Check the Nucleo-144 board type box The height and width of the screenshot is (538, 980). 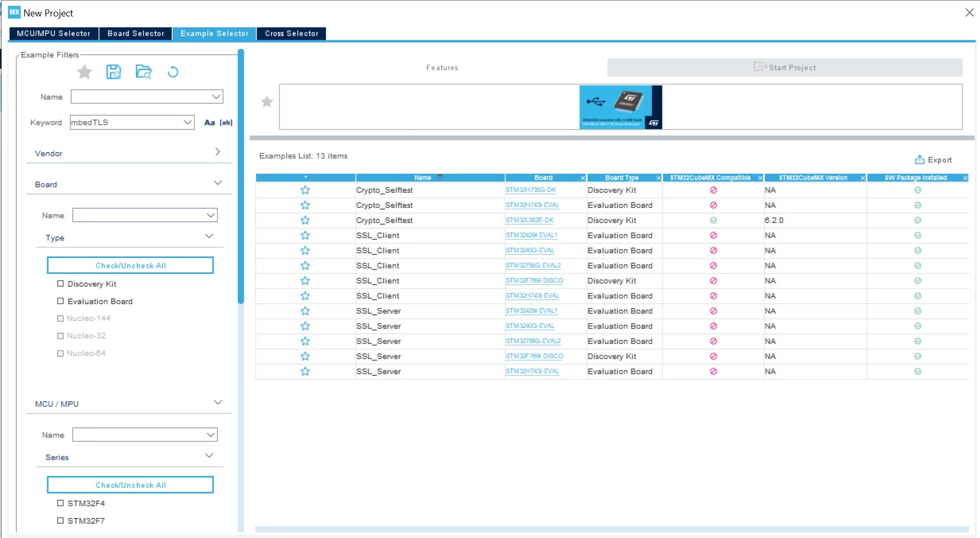tap(60, 319)
